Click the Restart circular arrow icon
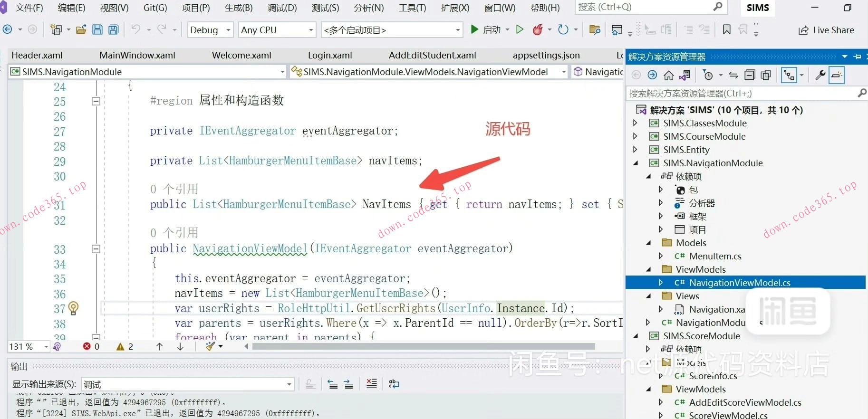Viewport: 868px width, 419px height. [x=563, y=29]
